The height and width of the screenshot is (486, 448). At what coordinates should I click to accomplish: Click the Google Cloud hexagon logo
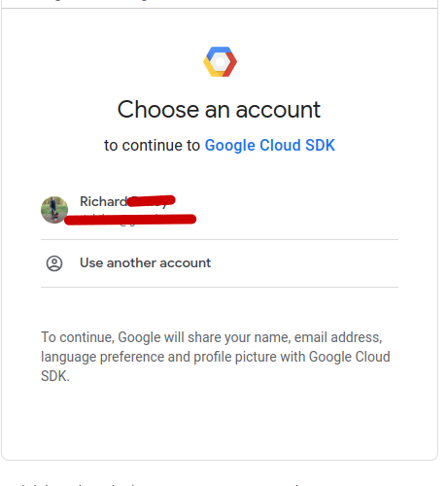(x=220, y=61)
